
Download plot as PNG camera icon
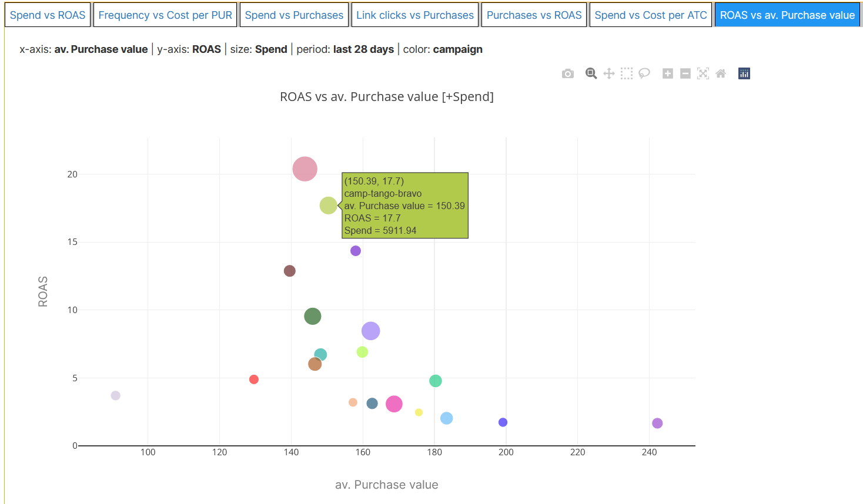(x=567, y=73)
